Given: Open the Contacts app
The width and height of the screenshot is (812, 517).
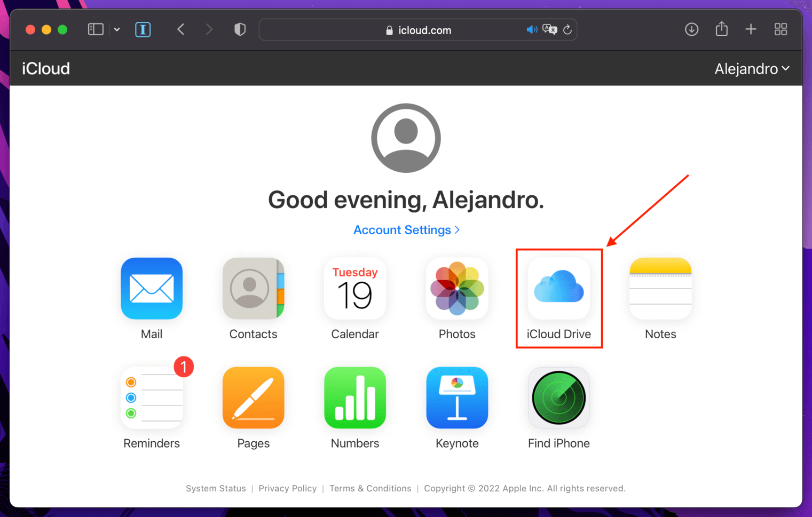Looking at the screenshot, I should 253,289.
